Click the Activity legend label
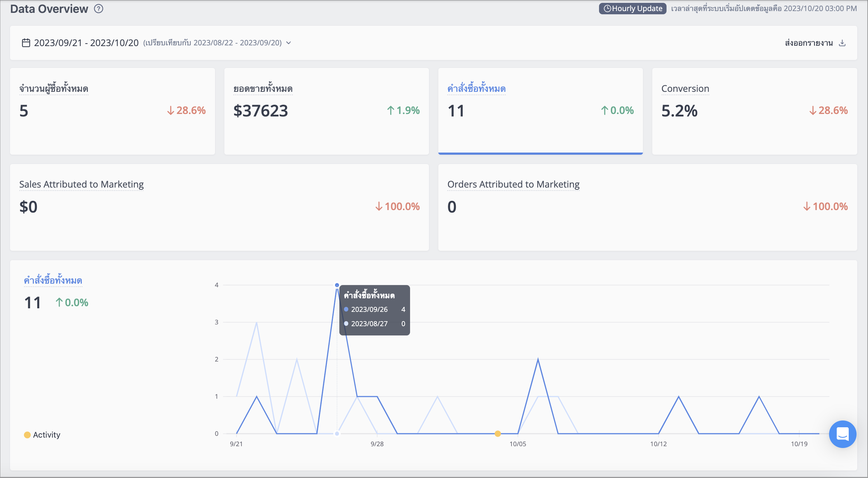The image size is (868, 478). point(47,435)
